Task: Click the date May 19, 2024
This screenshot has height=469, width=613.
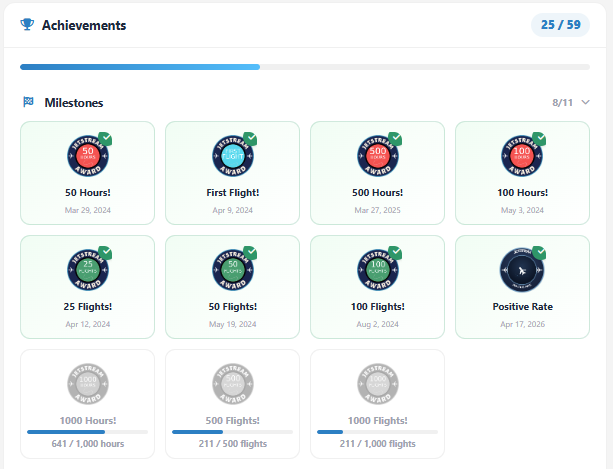Action: pos(233,324)
